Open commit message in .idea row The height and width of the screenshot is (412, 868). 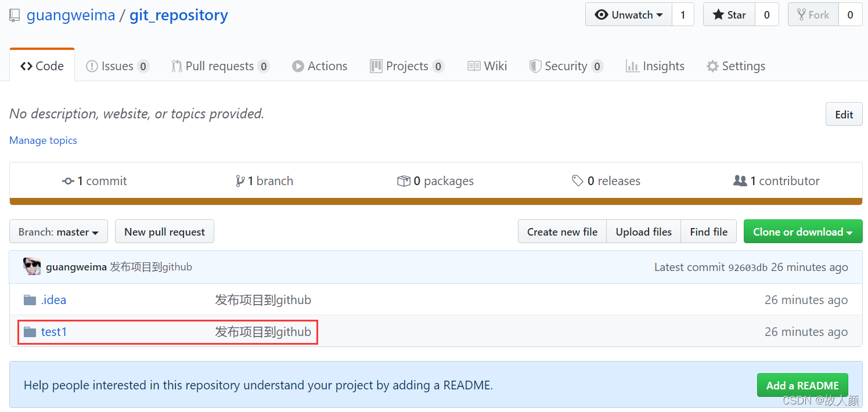(x=263, y=300)
